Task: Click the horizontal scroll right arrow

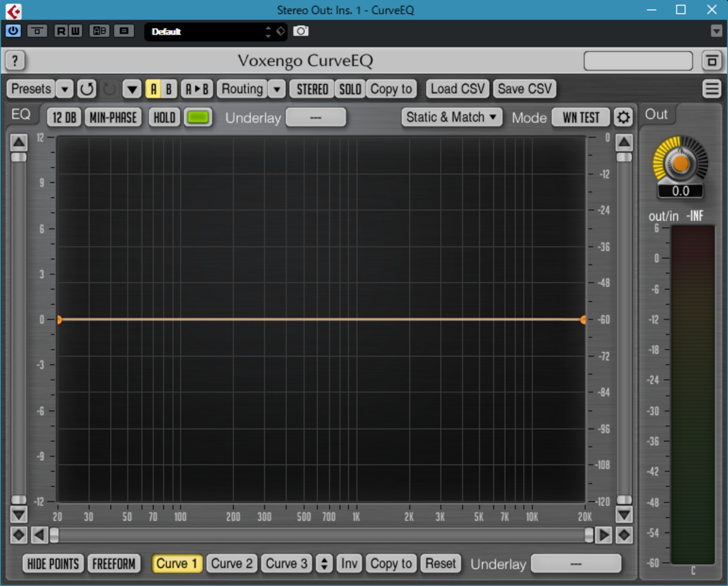Action: coord(604,535)
